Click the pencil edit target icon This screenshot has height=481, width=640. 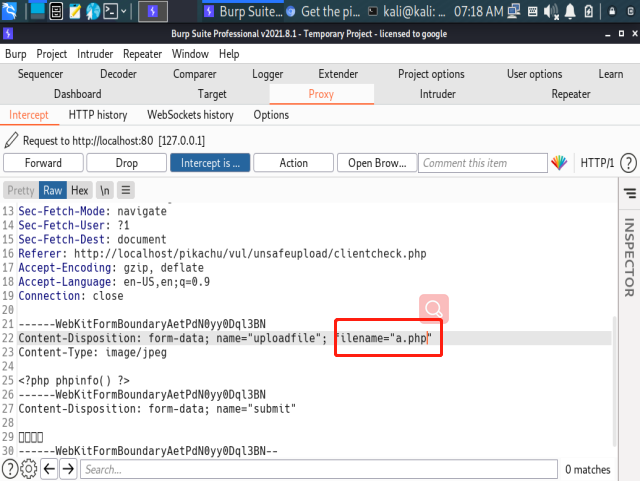click(11, 140)
